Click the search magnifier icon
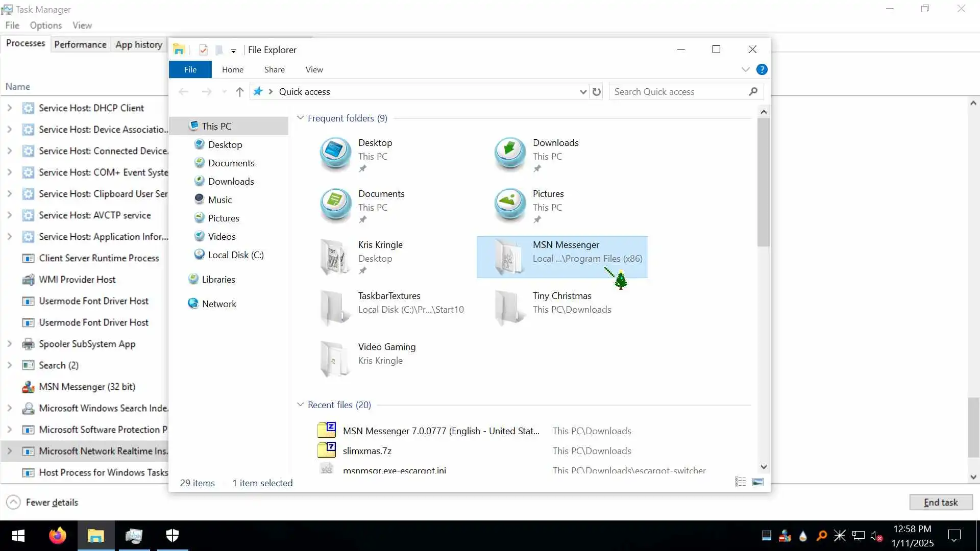 point(753,92)
